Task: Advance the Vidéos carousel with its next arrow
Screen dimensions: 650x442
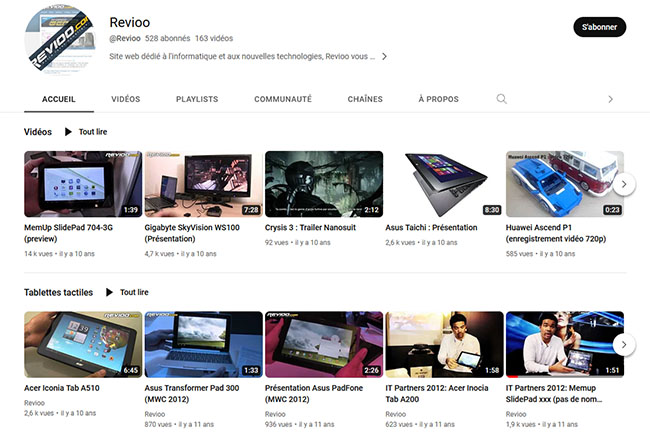Action: 624,184
